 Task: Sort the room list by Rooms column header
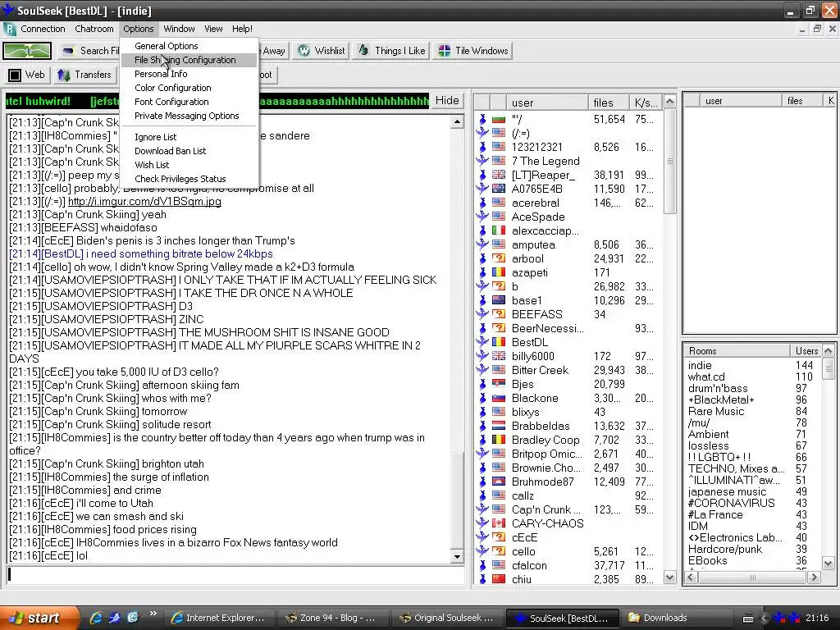(x=736, y=351)
